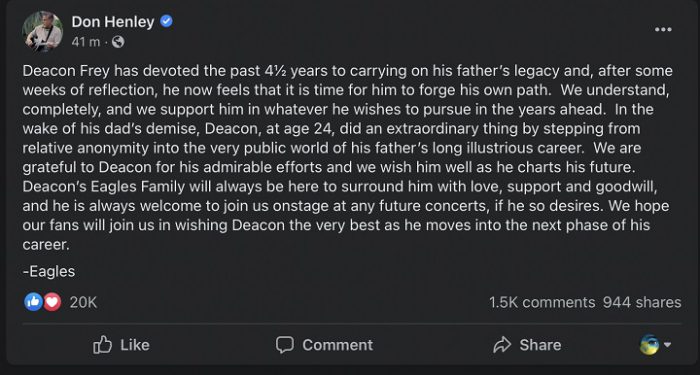700x375 pixels.
Task: Click the Comment button
Action: coord(324,345)
